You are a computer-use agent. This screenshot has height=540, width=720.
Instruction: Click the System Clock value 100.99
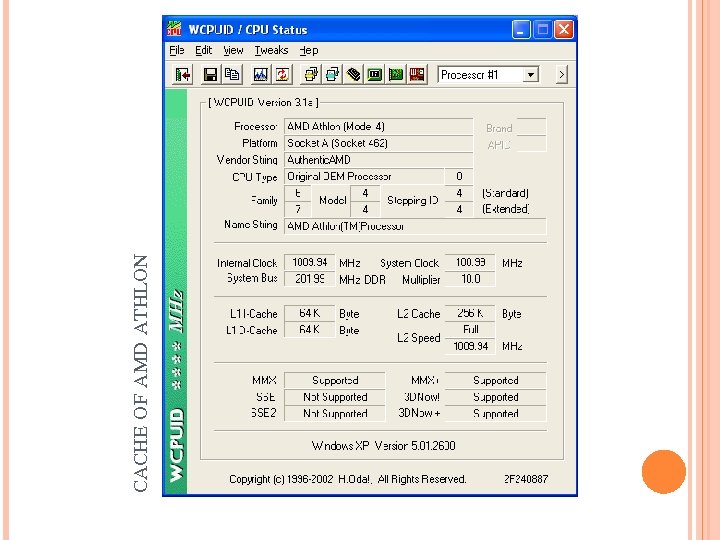point(470,262)
